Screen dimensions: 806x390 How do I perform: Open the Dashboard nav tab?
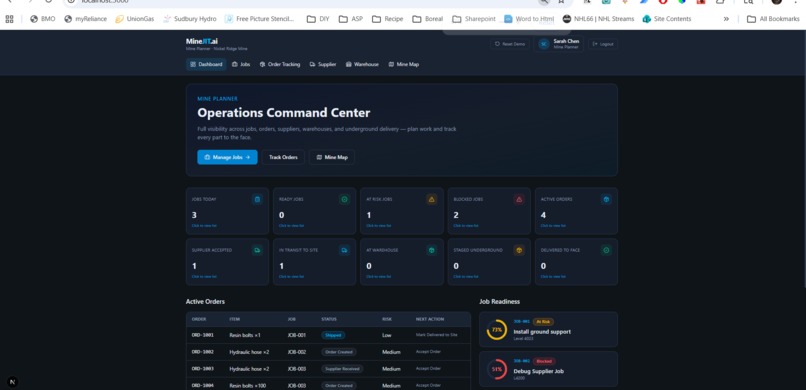pos(206,64)
